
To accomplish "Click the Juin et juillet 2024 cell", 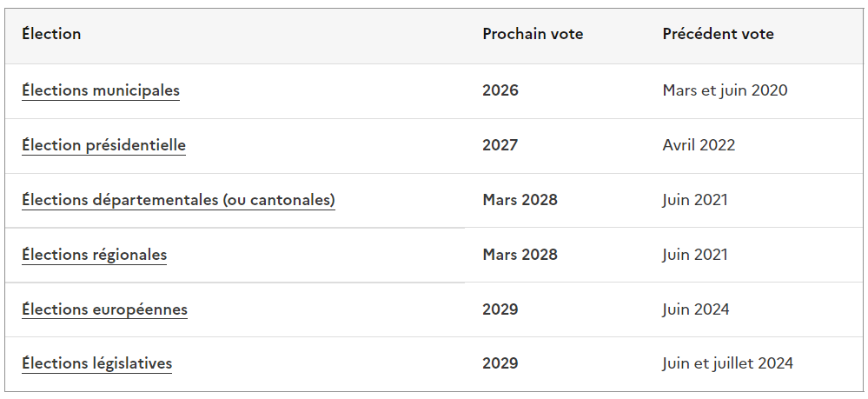I will tap(728, 363).
